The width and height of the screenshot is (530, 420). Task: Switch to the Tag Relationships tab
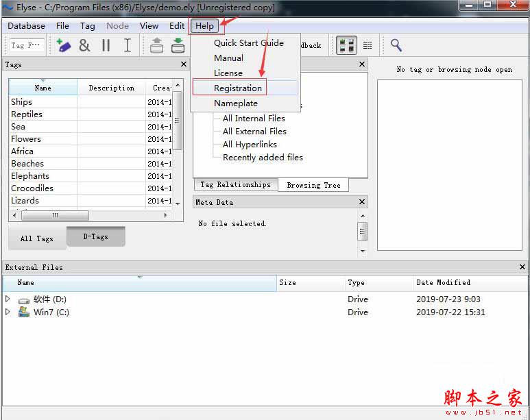click(235, 184)
